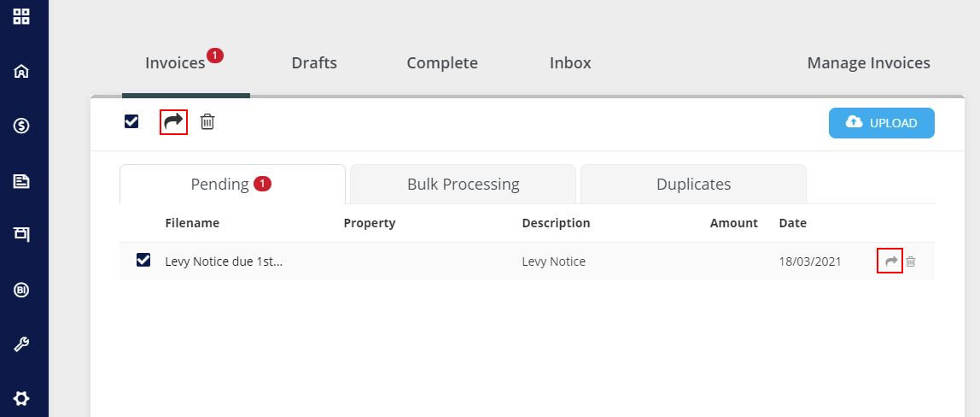Viewport: 980px width, 417px height.
Task: Click the top toolbar forward arrow icon
Action: click(x=173, y=122)
